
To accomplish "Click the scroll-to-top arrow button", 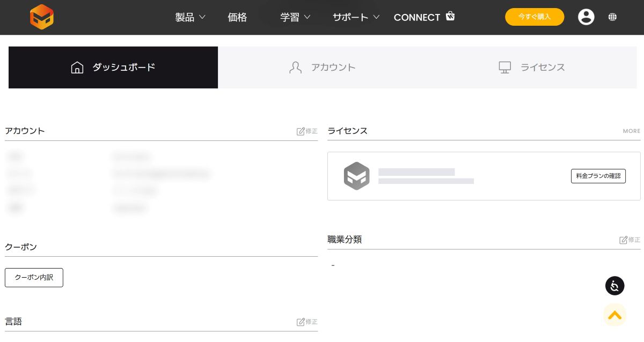I will point(614,315).
